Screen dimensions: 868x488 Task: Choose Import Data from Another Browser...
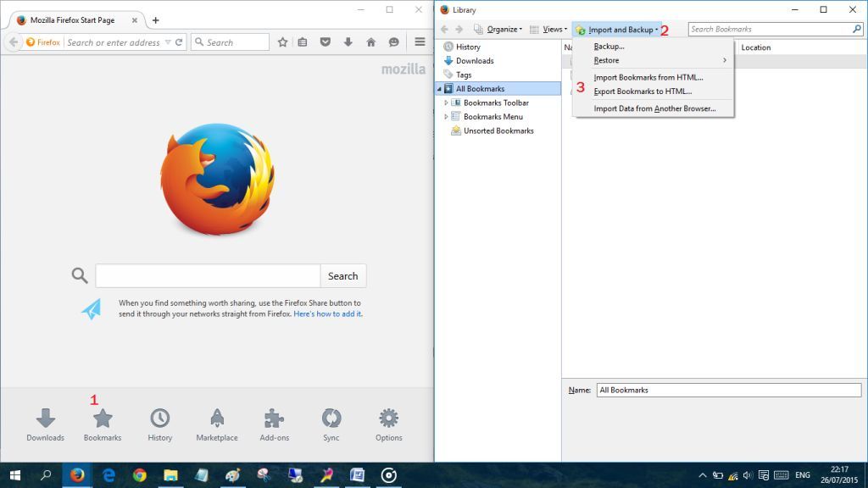(x=654, y=108)
